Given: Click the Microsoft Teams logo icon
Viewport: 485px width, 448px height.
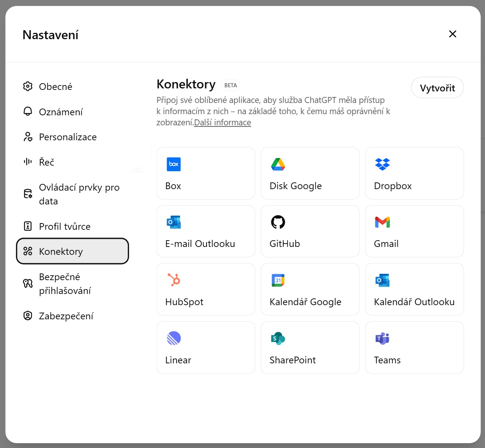Looking at the screenshot, I should point(382,338).
